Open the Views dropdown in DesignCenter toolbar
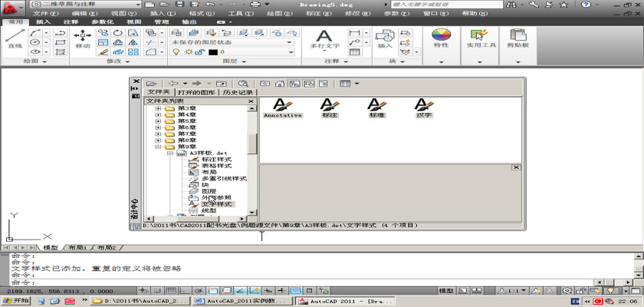The image size is (644, 307). coord(356,84)
